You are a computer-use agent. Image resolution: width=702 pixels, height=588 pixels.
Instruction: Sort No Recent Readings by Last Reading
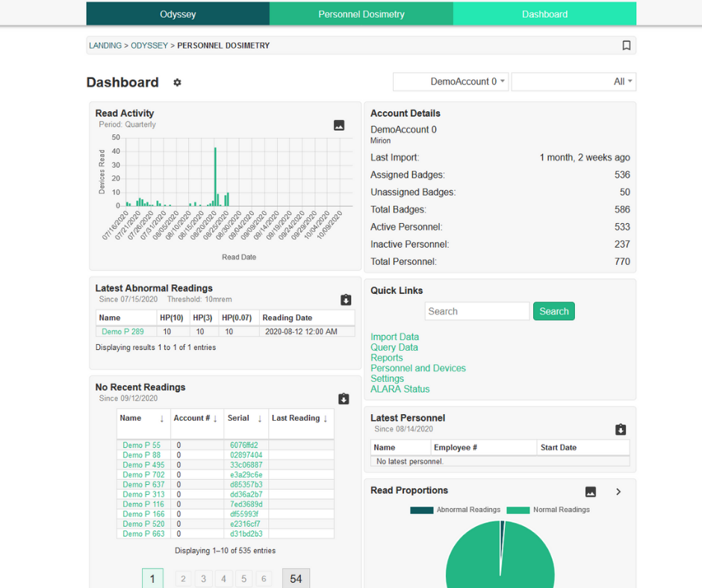[x=326, y=419]
